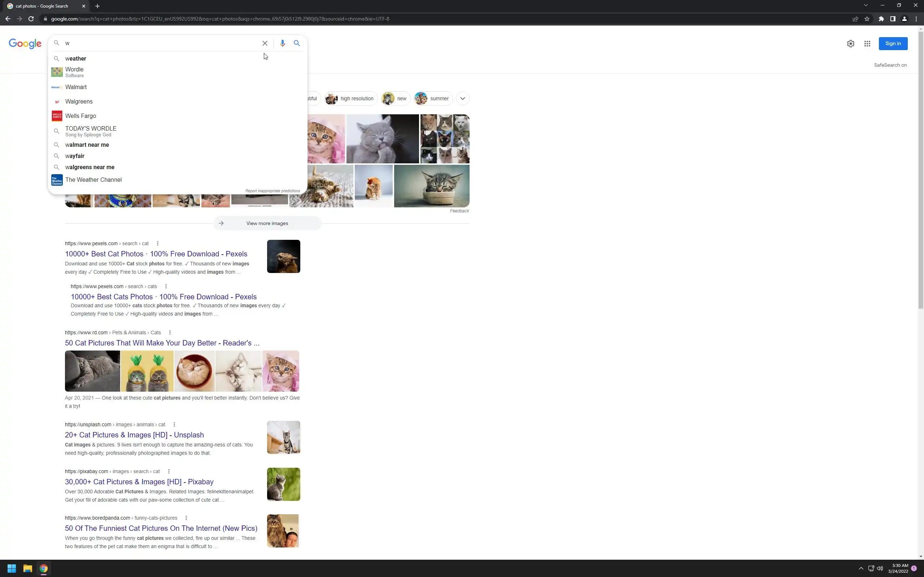Open Chrome tab search dropdown arrow

pos(866,5)
